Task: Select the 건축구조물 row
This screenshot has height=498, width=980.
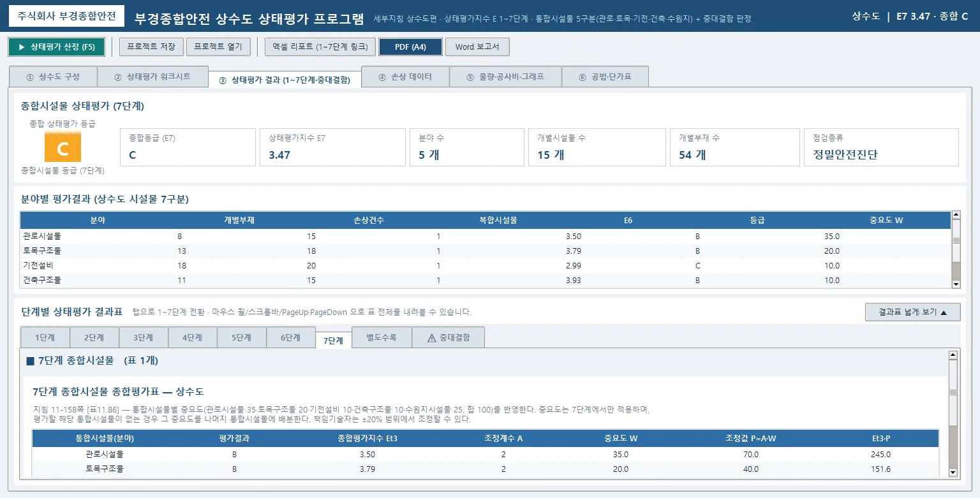Action: (486, 280)
